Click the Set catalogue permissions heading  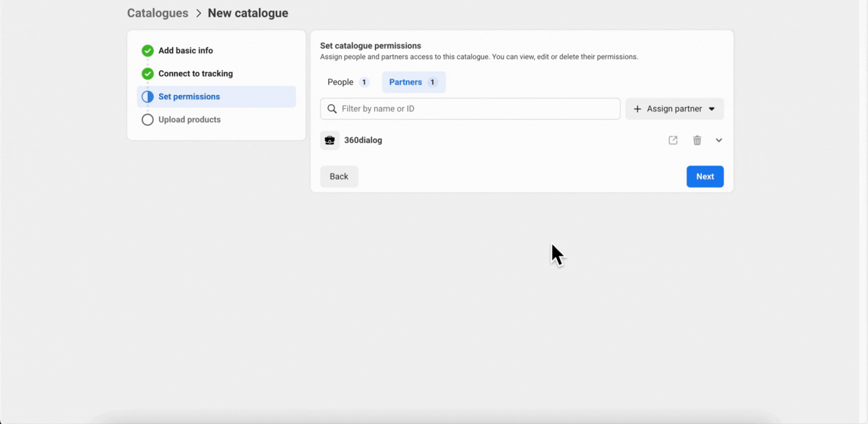(370, 45)
